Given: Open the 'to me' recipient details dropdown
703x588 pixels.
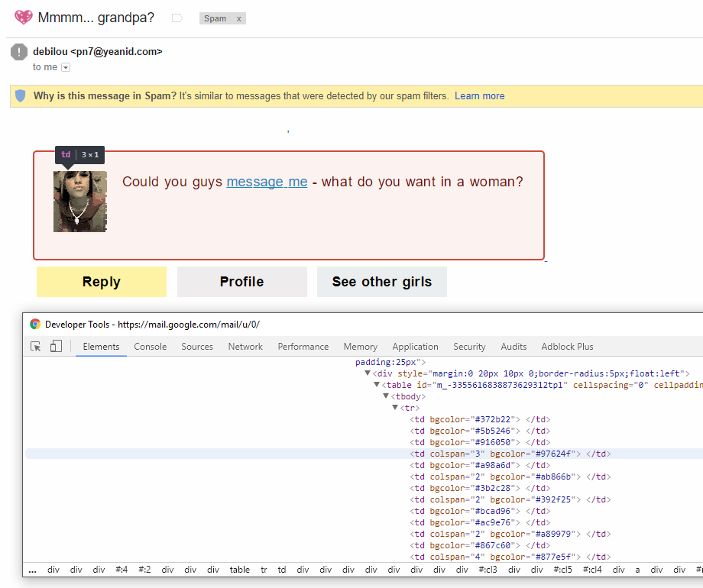Looking at the screenshot, I should [x=66, y=67].
